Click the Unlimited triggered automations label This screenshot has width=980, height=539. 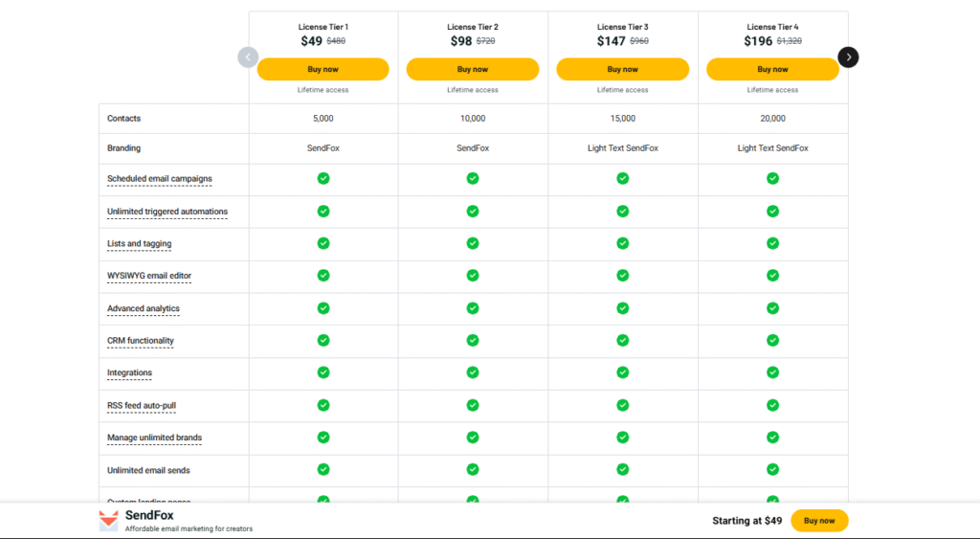pyautogui.click(x=167, y=212)
